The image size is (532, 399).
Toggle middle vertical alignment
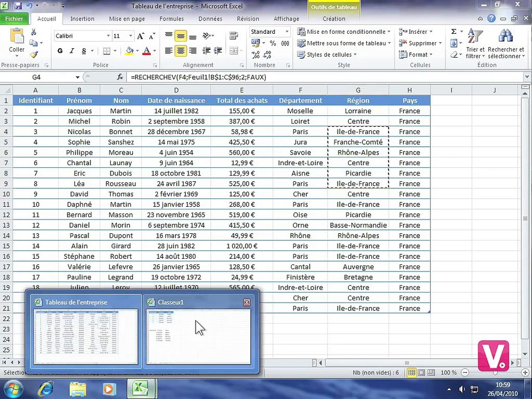181,36
